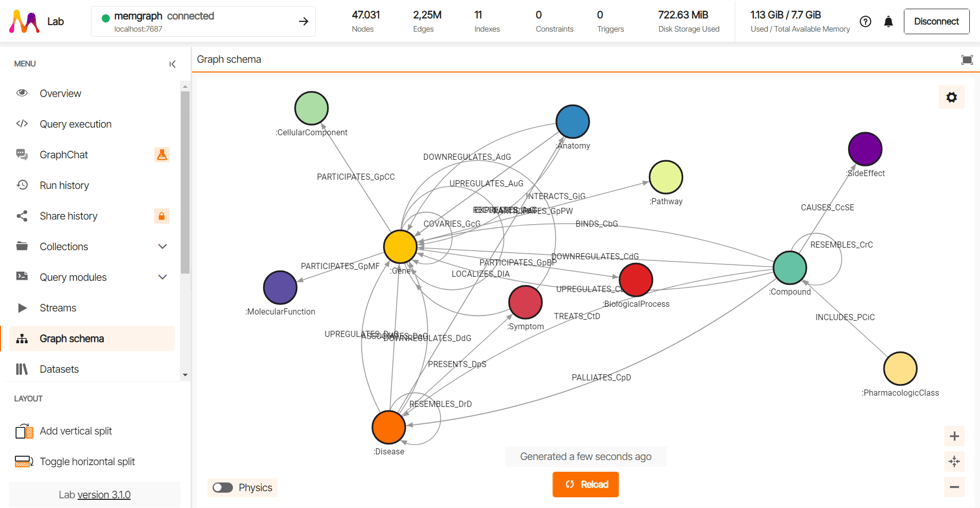Screen dimensions: 980x508
Task: Open the GraphChat panel
Action: (63, 154)
